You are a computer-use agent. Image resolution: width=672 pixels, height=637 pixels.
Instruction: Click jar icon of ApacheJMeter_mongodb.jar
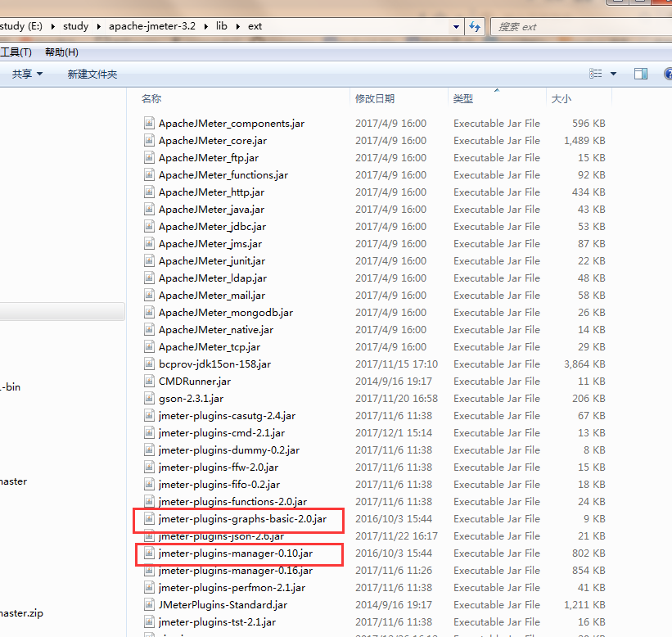click(149, 312)
